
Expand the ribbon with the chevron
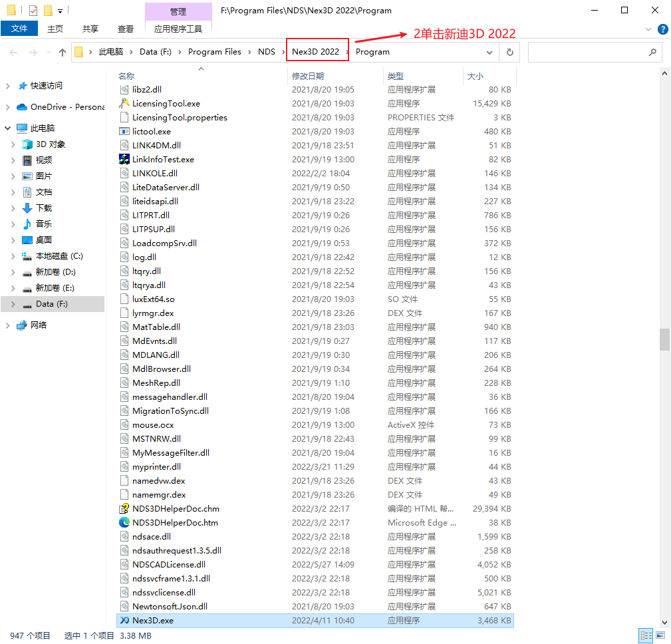point(648,29)
